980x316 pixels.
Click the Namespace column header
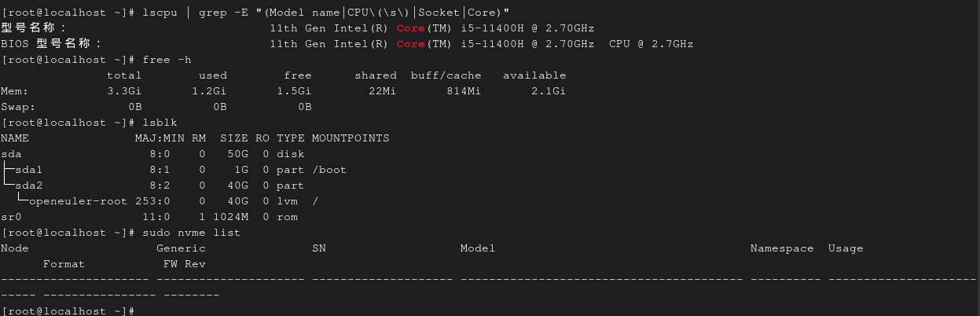pyautogui.click(x=781, y=248)
